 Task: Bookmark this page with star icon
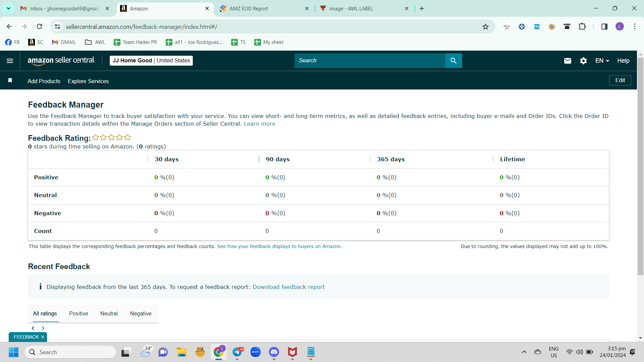pos(485,26)
